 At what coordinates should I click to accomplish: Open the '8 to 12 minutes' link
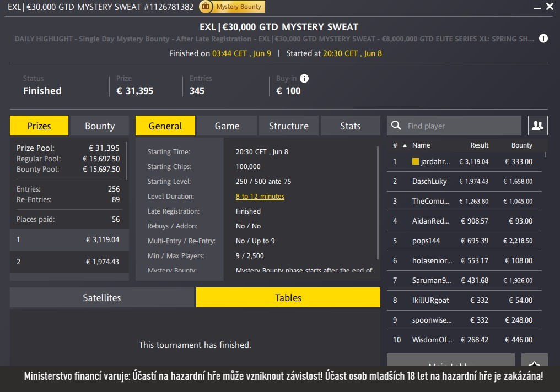[x=260, y=197]
